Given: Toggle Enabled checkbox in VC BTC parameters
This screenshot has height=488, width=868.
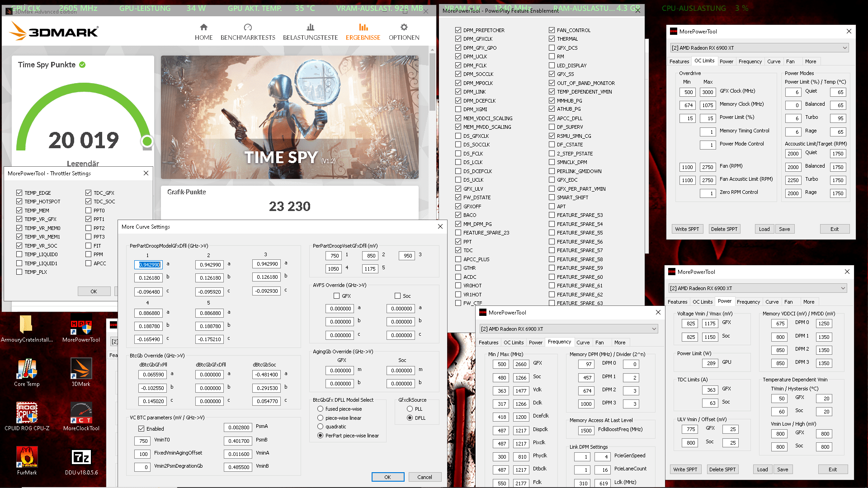Looking at the screenshot, I should (141, 428).
